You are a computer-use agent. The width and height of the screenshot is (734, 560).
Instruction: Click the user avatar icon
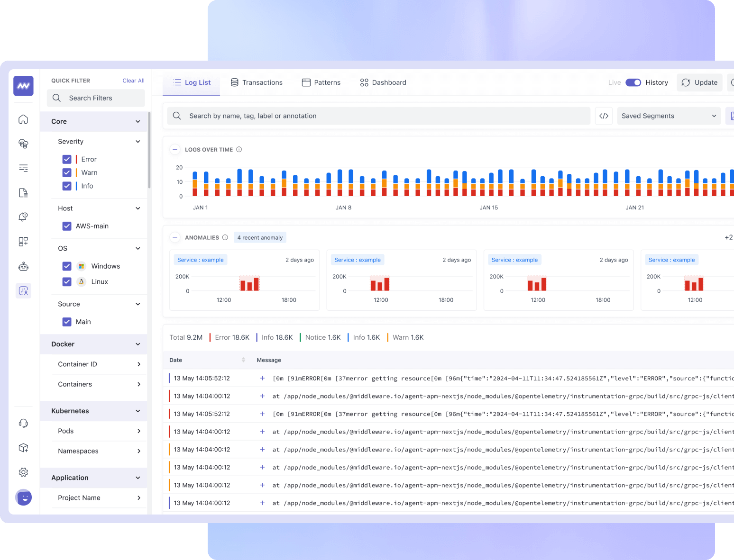pyautogui.click(x=24, y=497)
